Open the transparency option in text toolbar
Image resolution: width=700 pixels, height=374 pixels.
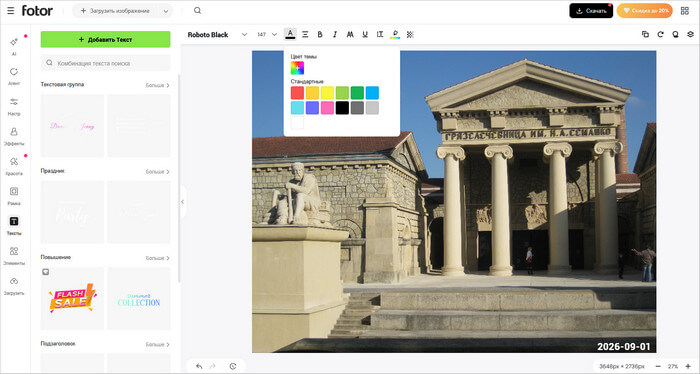pos(410,34)
